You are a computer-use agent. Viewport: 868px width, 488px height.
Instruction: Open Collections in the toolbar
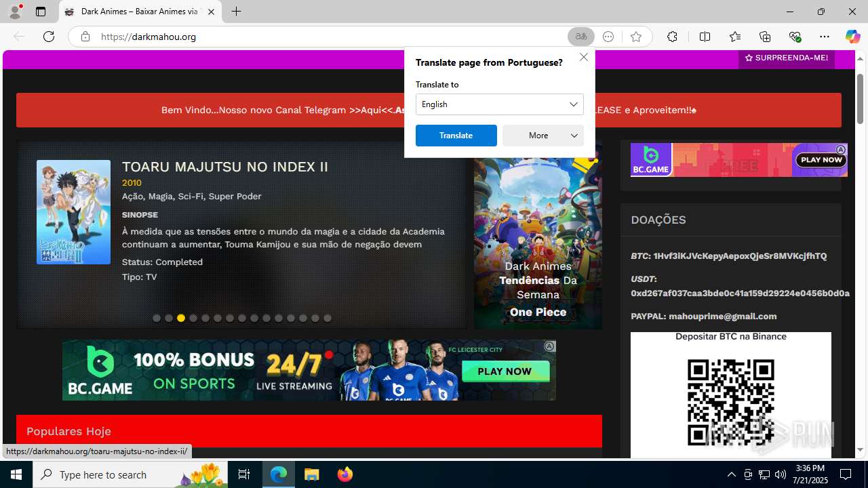click(765, 37)
